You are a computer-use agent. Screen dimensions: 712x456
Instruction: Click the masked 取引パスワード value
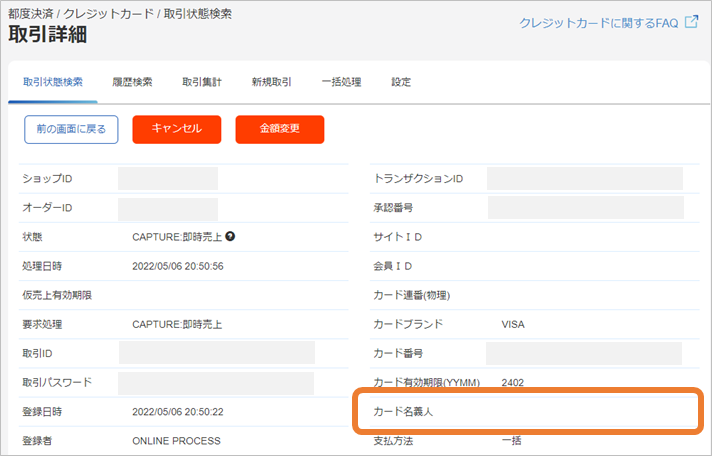(216, 383)
